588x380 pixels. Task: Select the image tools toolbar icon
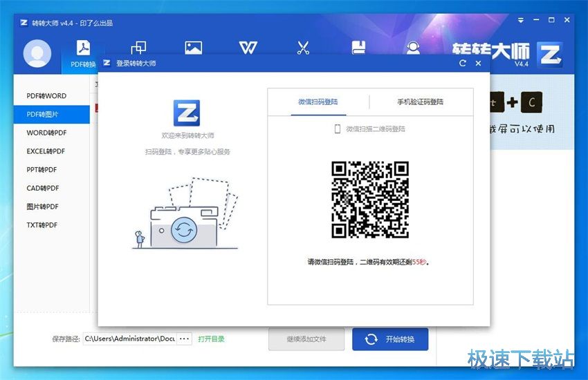[194, 48]
